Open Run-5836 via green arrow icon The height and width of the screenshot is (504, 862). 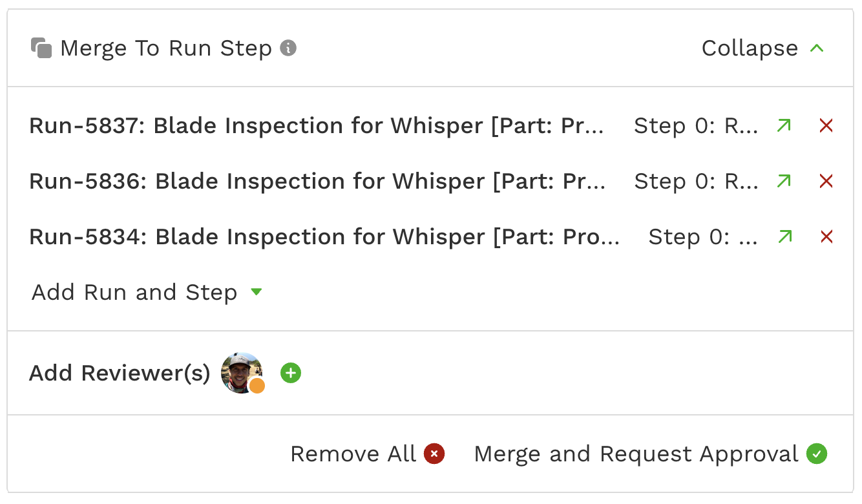[x=784, y=182]
